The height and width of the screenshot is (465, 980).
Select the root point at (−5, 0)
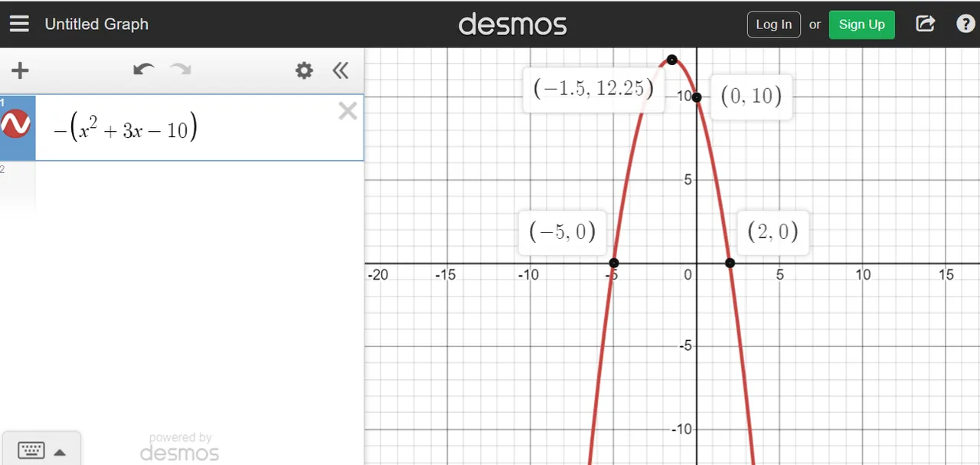pos(613,263)
